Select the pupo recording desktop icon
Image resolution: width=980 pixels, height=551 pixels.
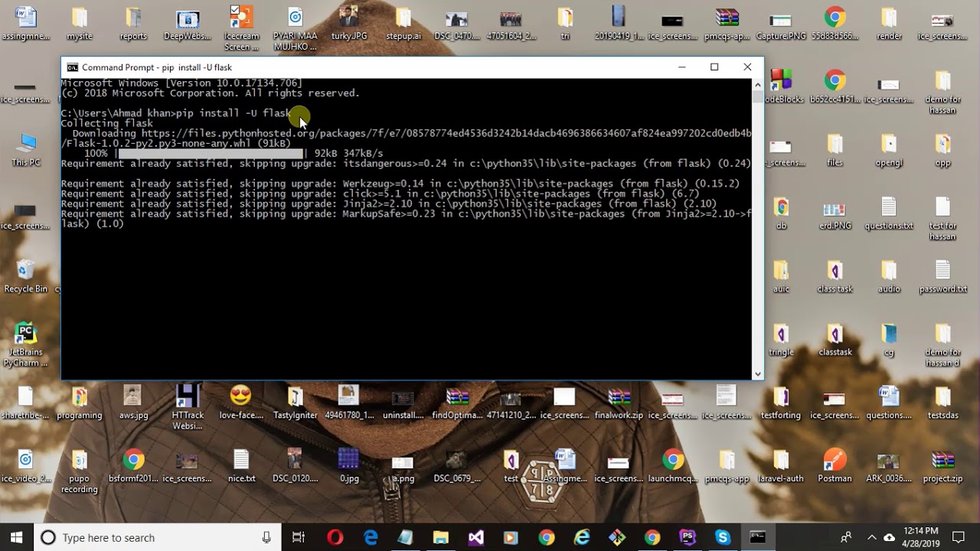80,471
